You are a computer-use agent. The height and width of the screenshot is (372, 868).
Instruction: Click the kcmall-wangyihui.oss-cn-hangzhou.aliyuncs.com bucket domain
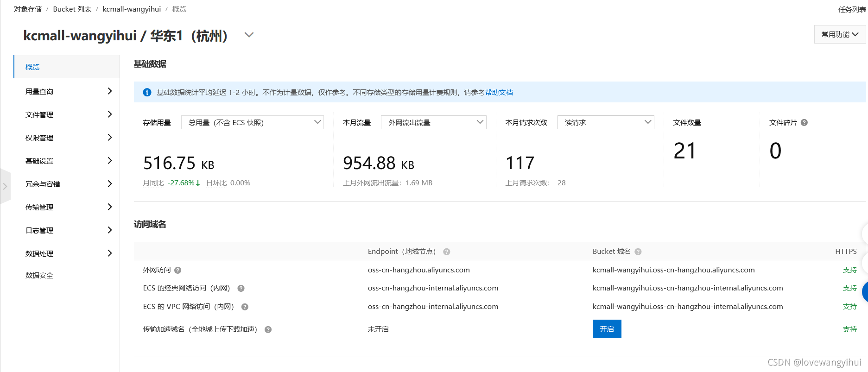point(674,270)
